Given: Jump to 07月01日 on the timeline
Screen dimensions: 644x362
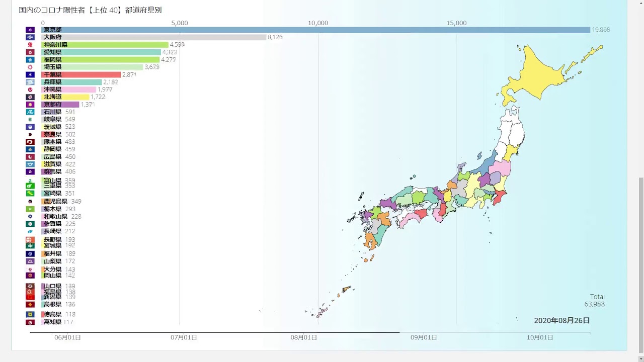Looking at the screenshot, I should pos(184,337).
